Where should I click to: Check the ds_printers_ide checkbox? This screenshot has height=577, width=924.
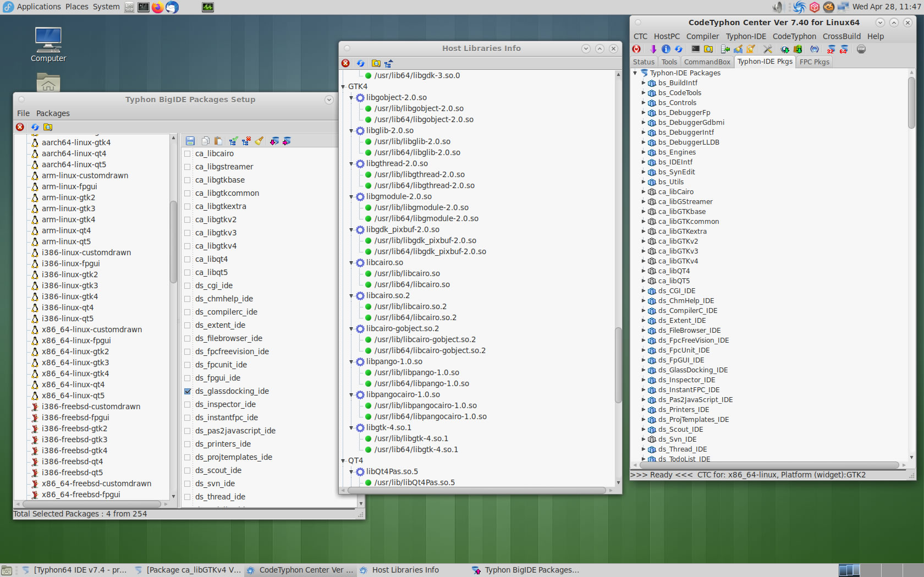point(188,444)
